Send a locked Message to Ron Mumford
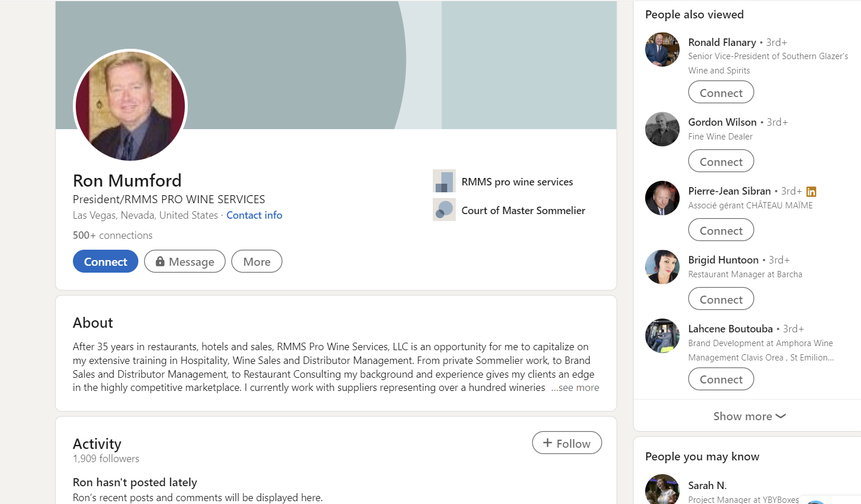Viewport: 861px width, 504px height. coord(184,262)
